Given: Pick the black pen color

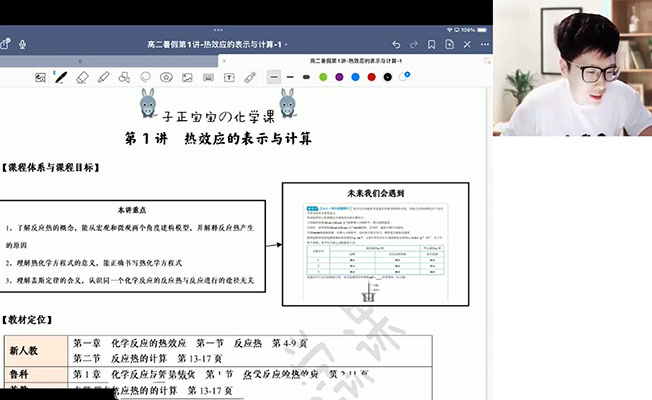Looking at the screenshot, I should pos(388,77).
